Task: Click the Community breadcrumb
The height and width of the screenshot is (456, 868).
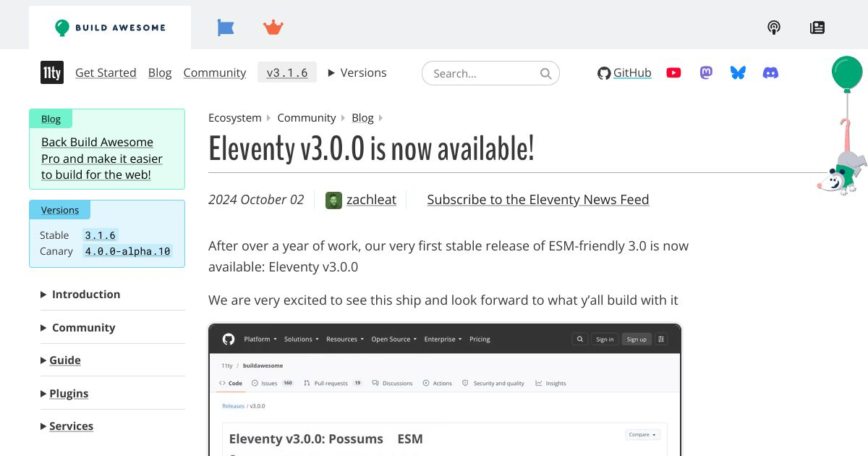Action: [x=307, y=117]
